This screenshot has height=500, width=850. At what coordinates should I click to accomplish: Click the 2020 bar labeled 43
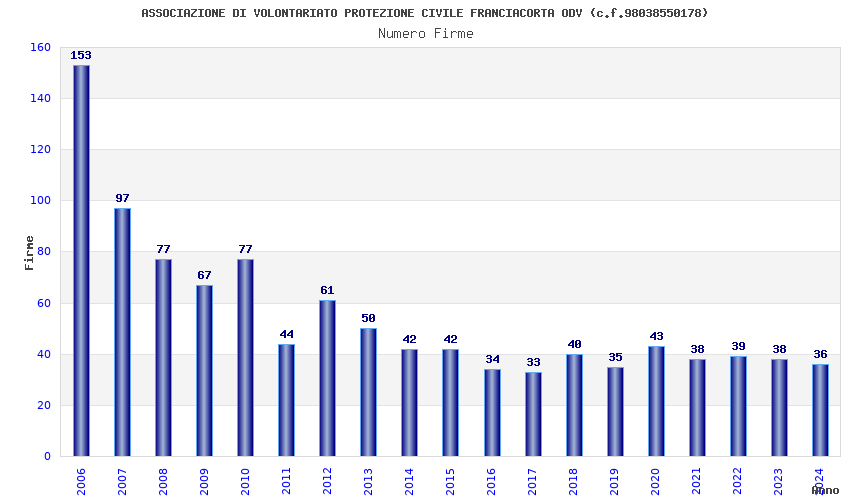[x=656, y=401]
